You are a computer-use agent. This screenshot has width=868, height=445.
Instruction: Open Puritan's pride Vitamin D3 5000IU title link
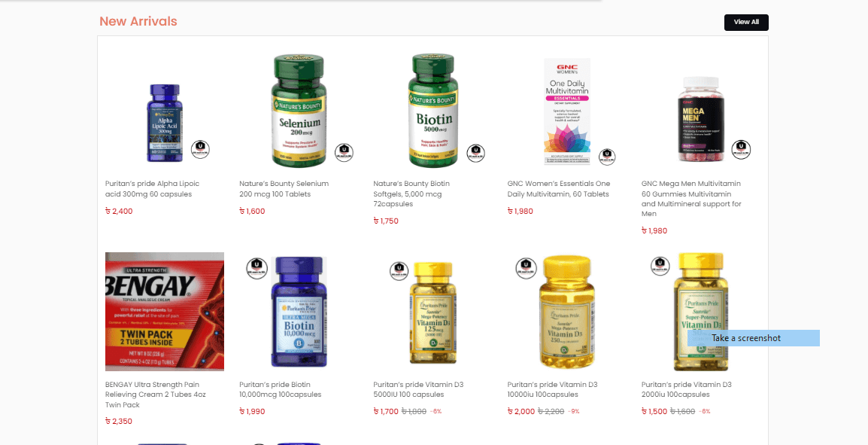click(418, 389)
